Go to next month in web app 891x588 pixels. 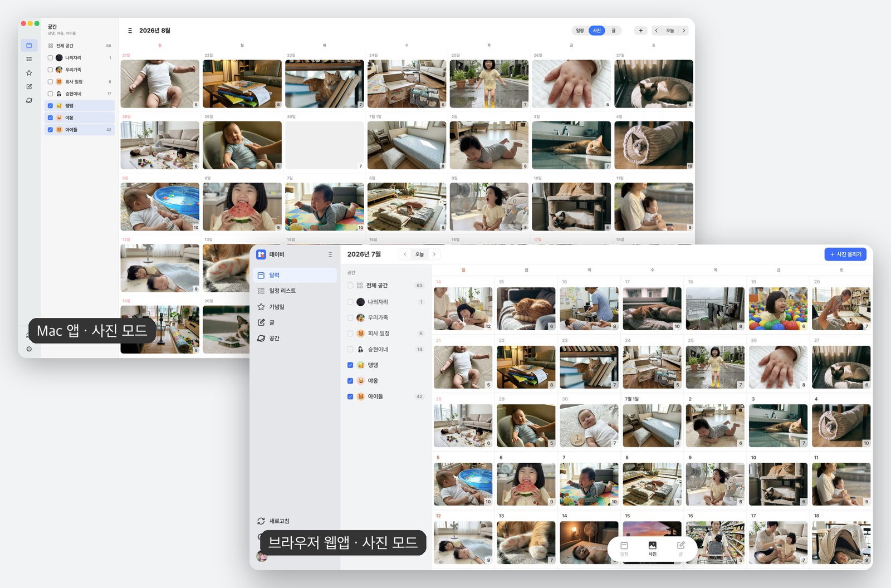coord(434,254)
